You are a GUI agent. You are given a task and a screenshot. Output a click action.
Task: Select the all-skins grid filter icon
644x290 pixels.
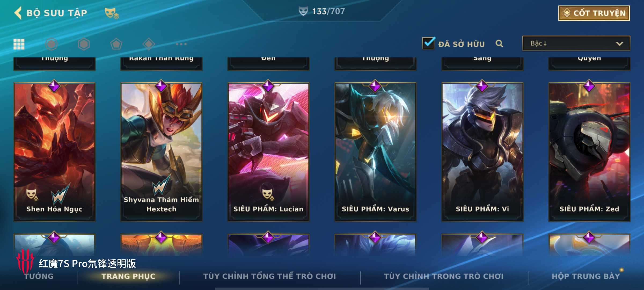point(19,44)
